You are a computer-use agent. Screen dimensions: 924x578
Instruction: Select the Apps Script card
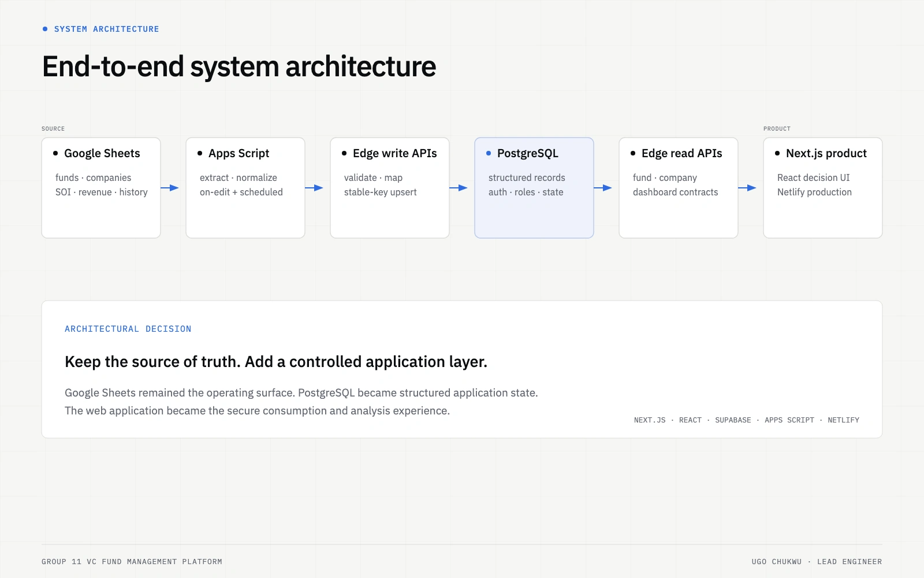(x=245, y=188)
